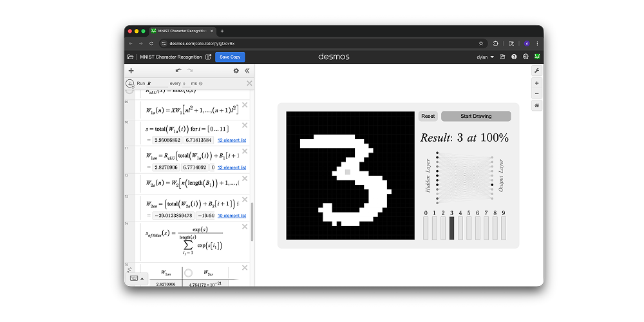This screenshot has height=322, width=644.
Task: Open the Add Item plus menu
Action: 131,71
